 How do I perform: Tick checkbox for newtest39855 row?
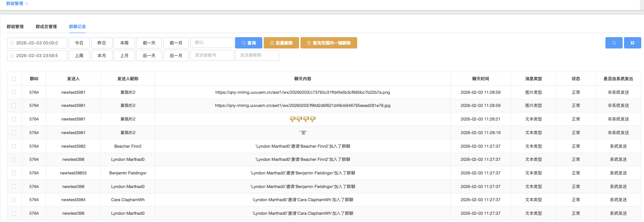click(14, 173)
